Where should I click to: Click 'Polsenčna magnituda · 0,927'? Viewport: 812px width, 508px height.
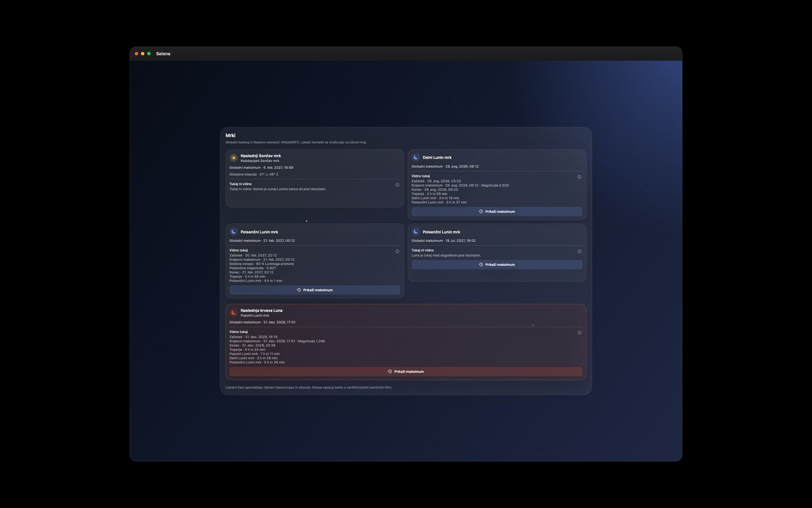253,268
